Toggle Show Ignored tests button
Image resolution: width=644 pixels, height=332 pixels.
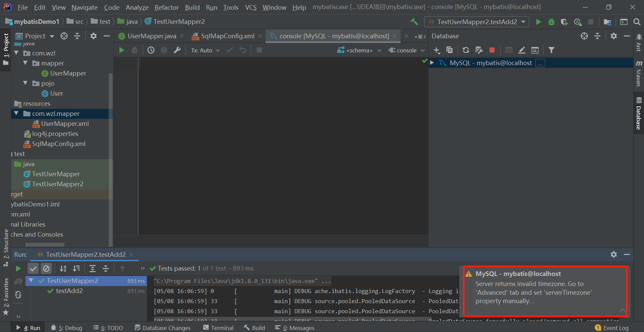click(46, 269)
